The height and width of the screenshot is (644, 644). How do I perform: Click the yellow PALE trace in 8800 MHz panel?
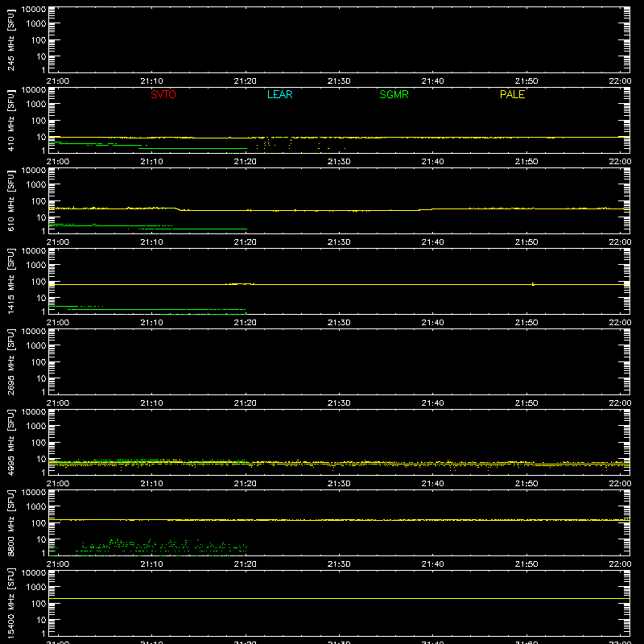pos(339,520)
